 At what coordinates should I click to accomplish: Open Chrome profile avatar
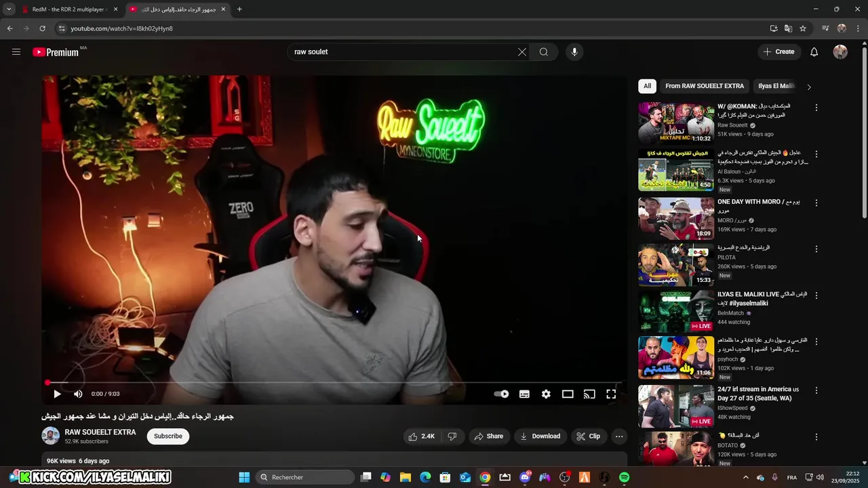tap(842, 28)
